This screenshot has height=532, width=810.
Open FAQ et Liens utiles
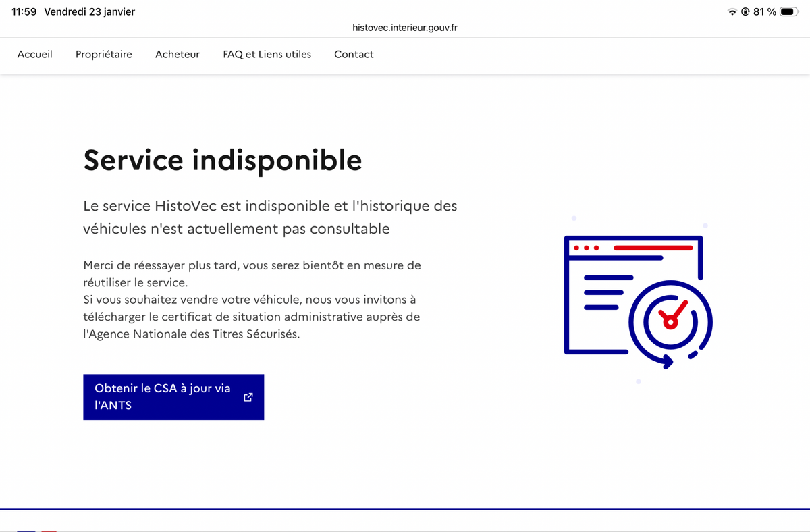click(267, 55)
